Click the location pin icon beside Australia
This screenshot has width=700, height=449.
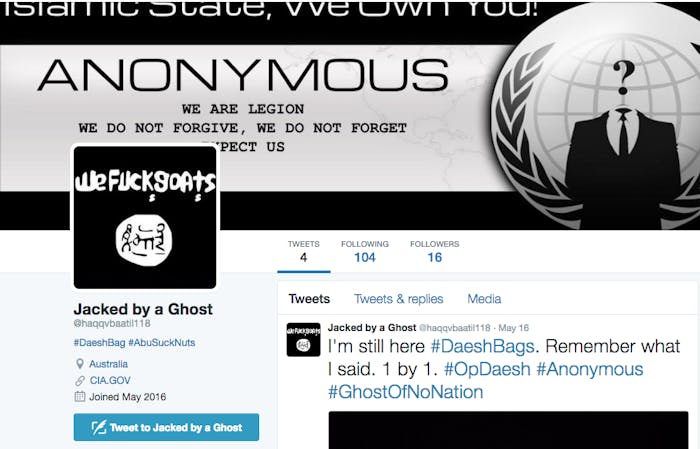pos(79,364)
